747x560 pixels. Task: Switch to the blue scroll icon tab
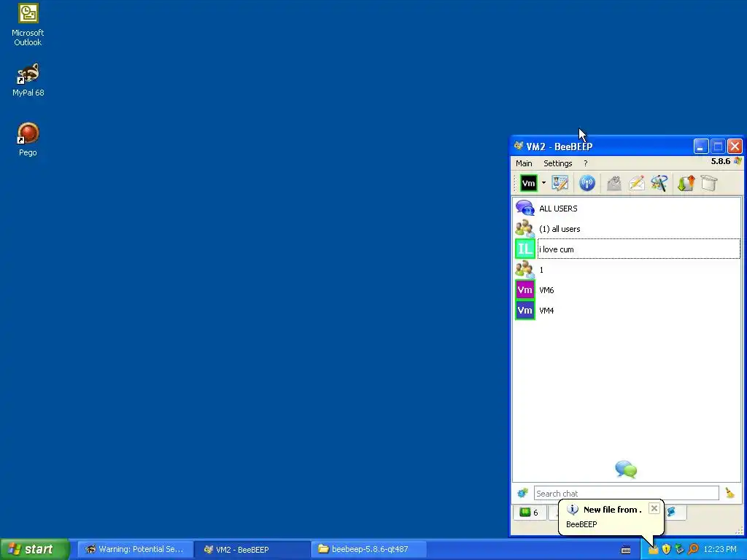(672, 513)
